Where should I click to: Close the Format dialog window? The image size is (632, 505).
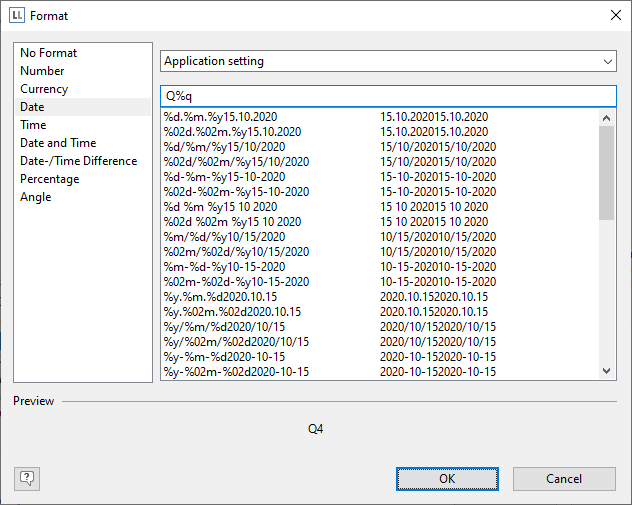point(614,16)
